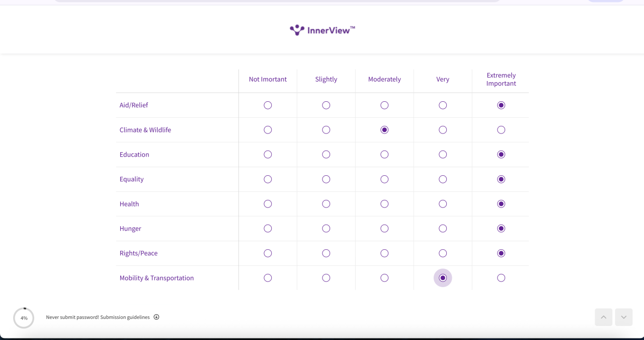Screen dimensions: 644x340
Task: Rate Aid/Relief as Not Important
Action: click(x=268, y=105)
